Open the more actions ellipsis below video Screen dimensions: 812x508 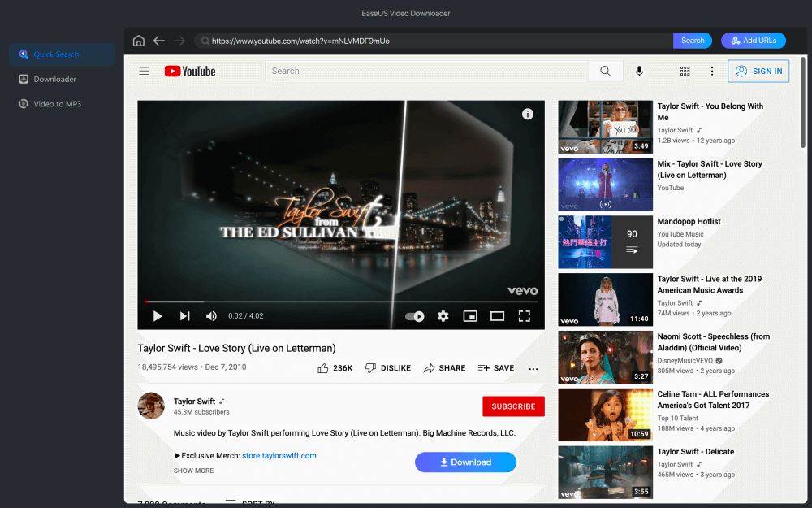(x=533, y=368)
